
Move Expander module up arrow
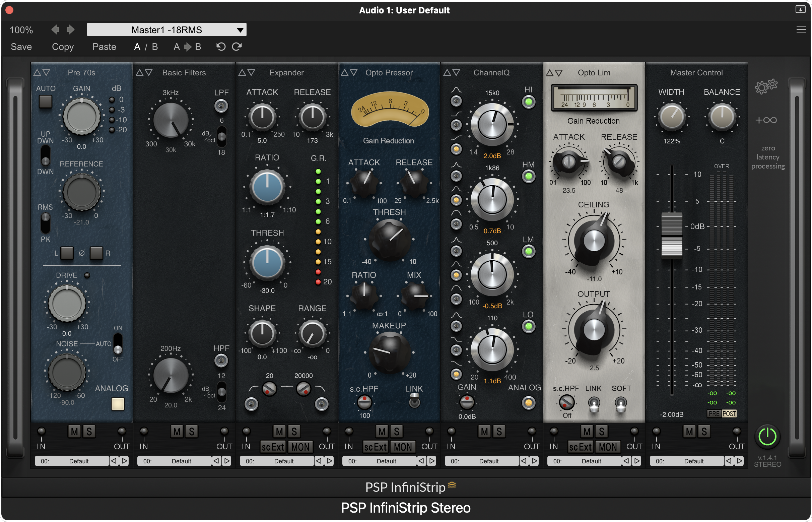tap(242, 73)
